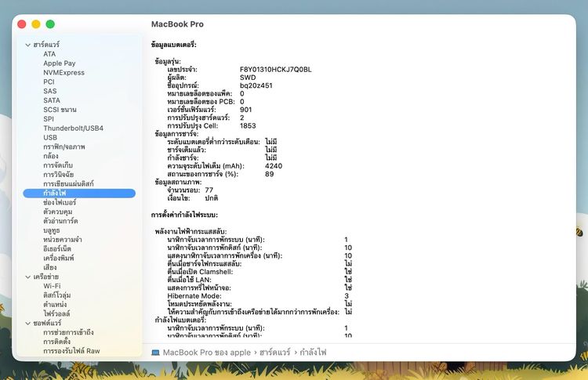
Task: Click manufacturer value SWD
Action: pos(248,78)
